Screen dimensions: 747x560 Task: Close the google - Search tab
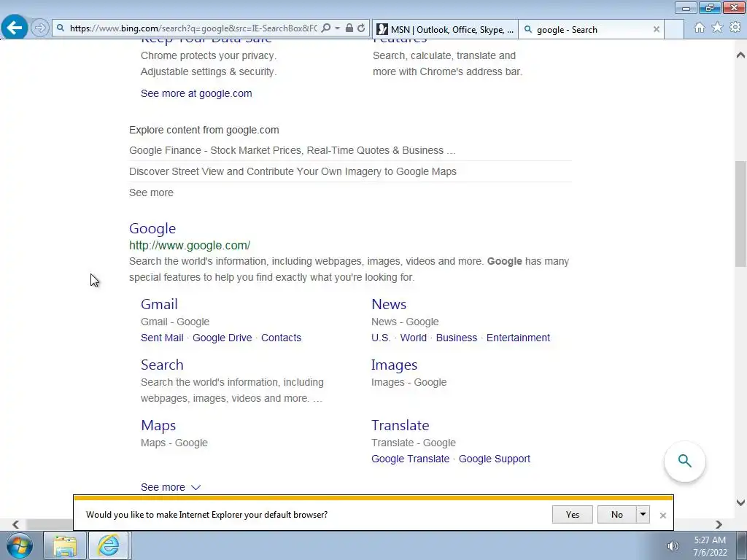coord(657,29)
